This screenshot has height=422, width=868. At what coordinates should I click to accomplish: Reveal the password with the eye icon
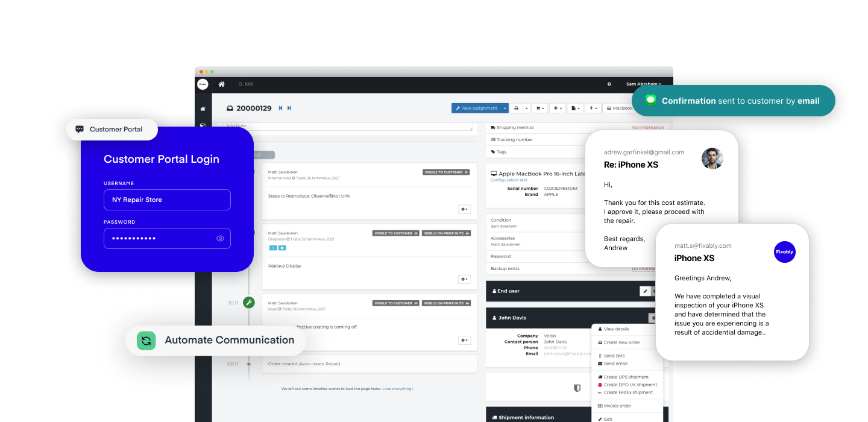pos(221,238)
